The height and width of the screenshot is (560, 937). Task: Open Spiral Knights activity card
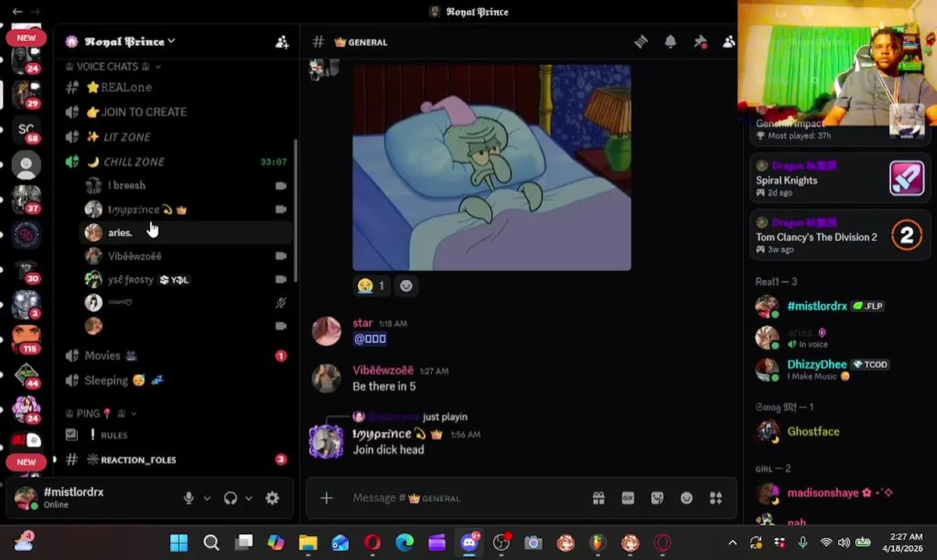coord(840,178)
